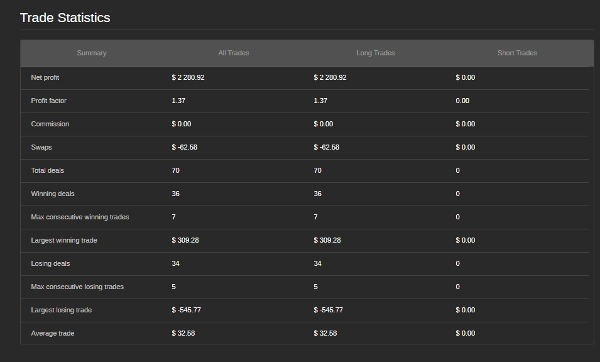Click Max consecutive losing trades label
This screenshot has height=362, width=600.
pyautogui.click(x=77, y=287)
